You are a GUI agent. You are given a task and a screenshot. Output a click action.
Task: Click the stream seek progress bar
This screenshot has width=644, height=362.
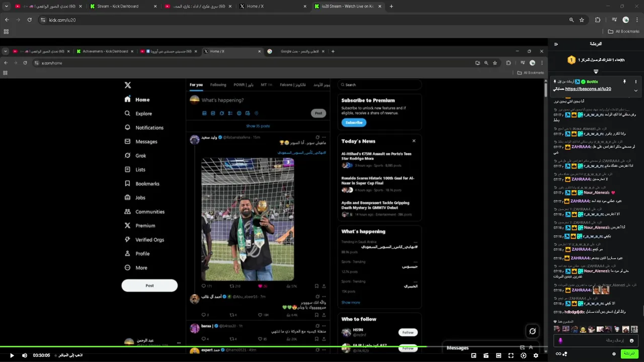coord(274,346)
